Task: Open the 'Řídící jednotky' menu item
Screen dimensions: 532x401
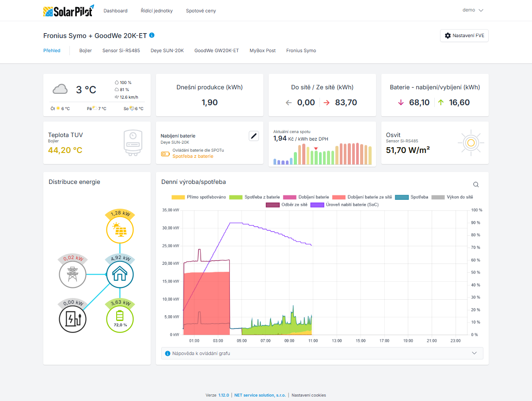Action: (x=156, y=11)
